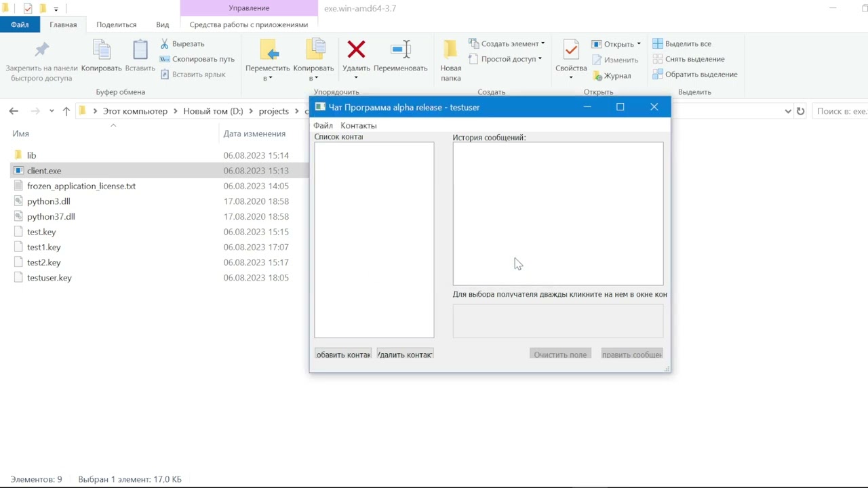Switch to the Главная ribbon tab
Screen dimensions: 868x488
63,24
